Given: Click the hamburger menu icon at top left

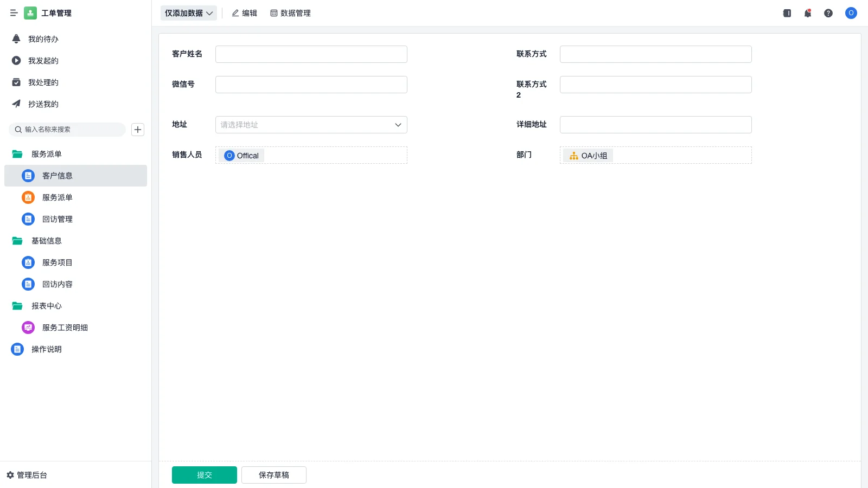Looking at the screenshot, I should [14, 13].
